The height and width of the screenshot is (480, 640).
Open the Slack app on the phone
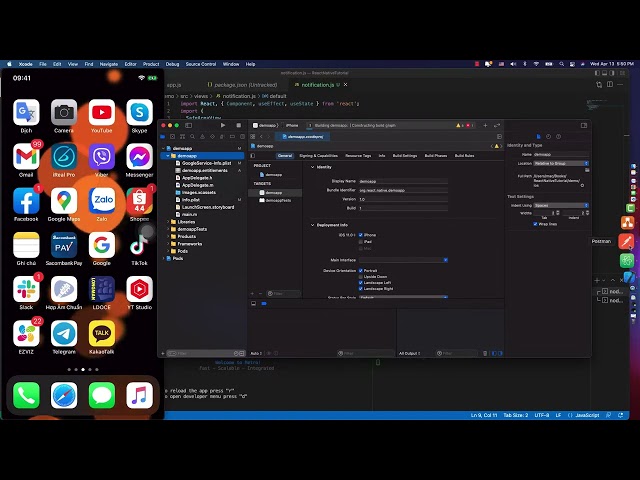click(x=26, y=289)
